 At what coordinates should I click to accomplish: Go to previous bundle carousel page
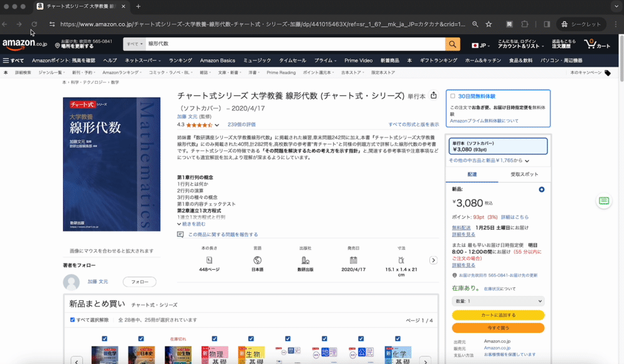pos(76,362)
